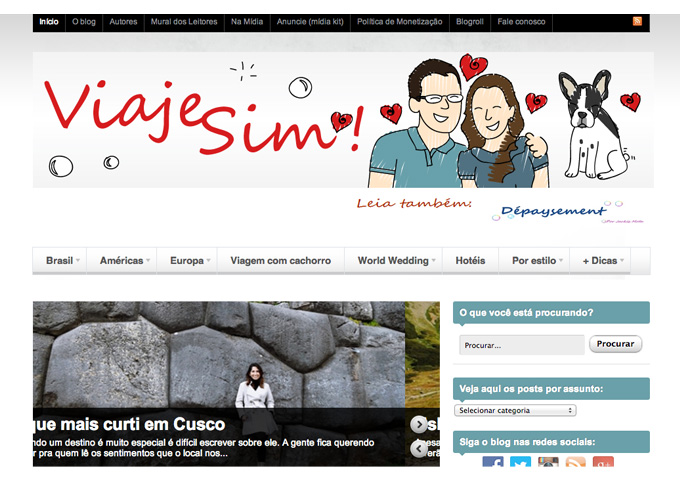Click the RSS feed icon in top bar
Image resolution: width=680 pixels, height=480 pixels.
pyautogui.click(x=637, y=21)
